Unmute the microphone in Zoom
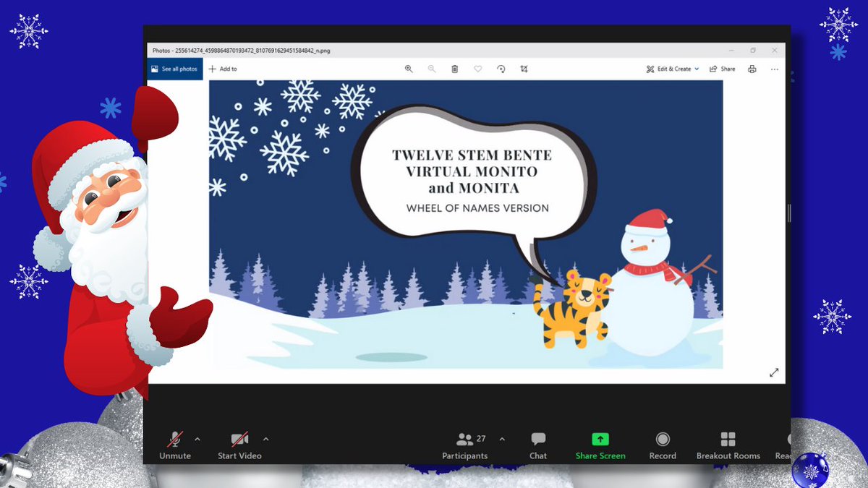Image resolution: width=868 pixels, height=488 pixels. (x=175, y=445)
